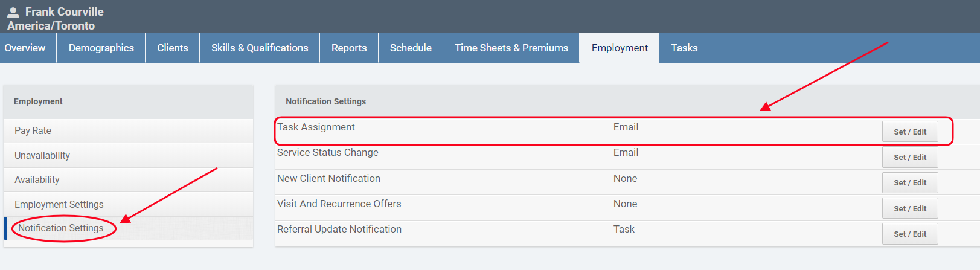980x270 pixels.
Task: Switch to the Tasks tab
Action: (x=684, y=48)
